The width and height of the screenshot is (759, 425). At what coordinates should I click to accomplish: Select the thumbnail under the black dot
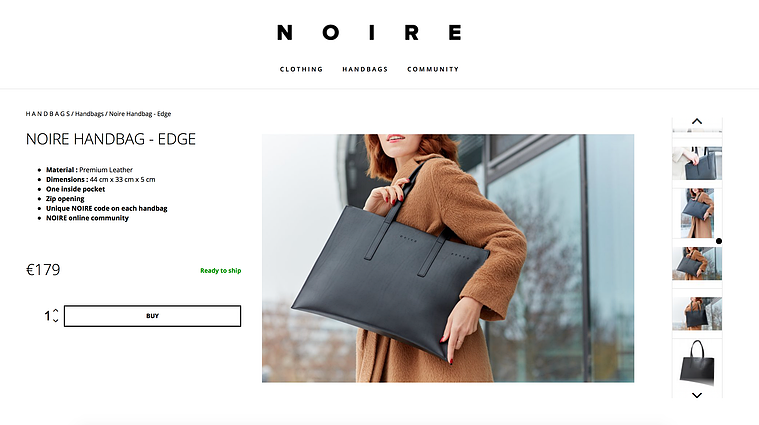(x=697, y=263)
